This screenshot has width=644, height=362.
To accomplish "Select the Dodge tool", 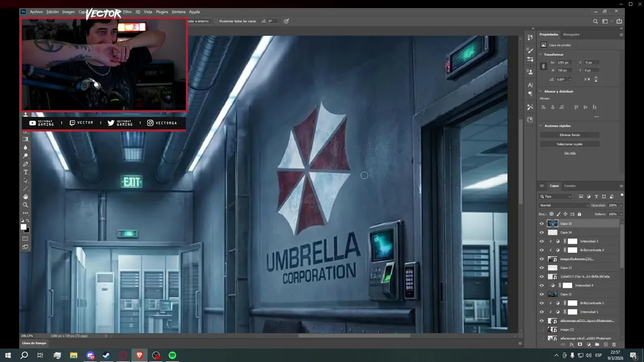I will pyautogui.click(x=26, y=156).
